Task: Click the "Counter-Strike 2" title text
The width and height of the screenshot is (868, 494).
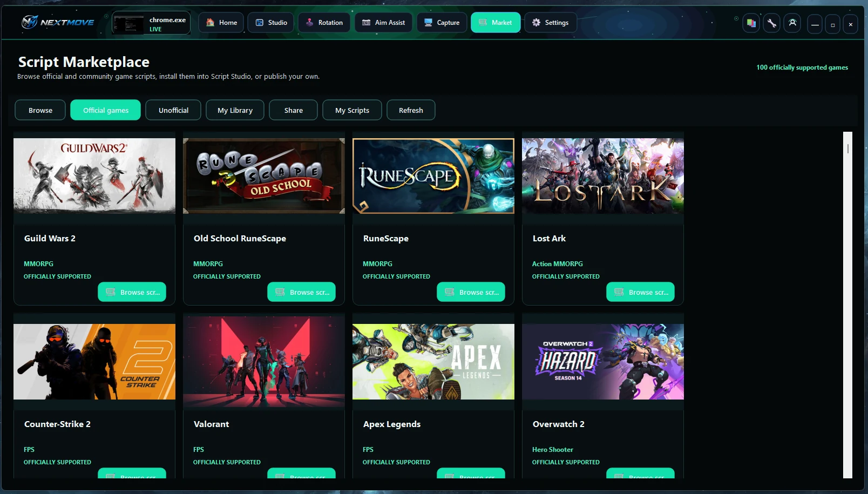Action: pyautogui.click(x=57, y=424)
